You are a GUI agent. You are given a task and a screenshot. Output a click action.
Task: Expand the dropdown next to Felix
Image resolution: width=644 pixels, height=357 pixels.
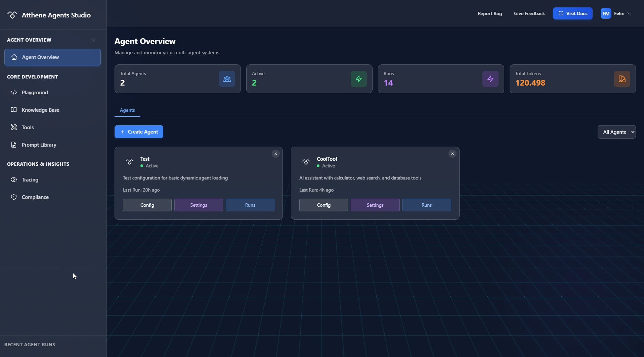click(x=629, y=13)
